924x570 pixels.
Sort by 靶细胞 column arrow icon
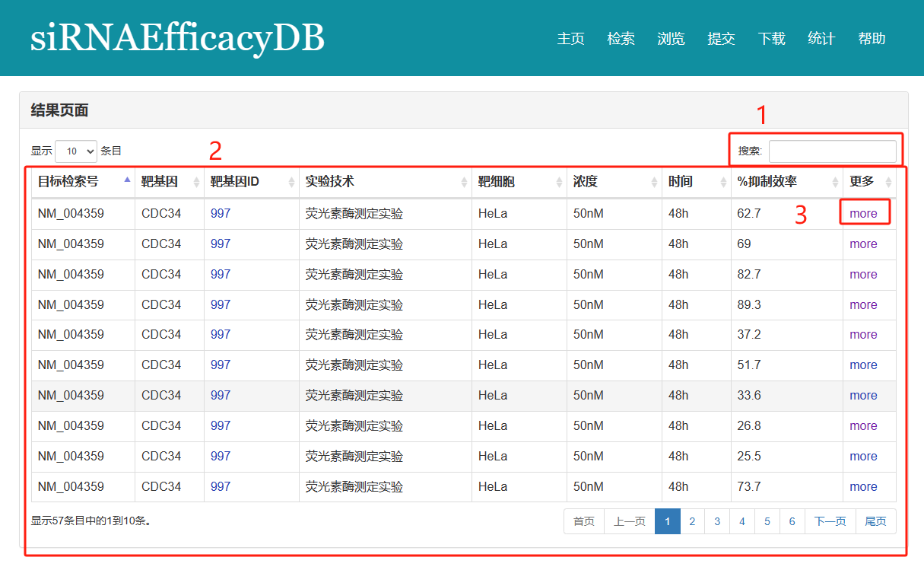559,182
